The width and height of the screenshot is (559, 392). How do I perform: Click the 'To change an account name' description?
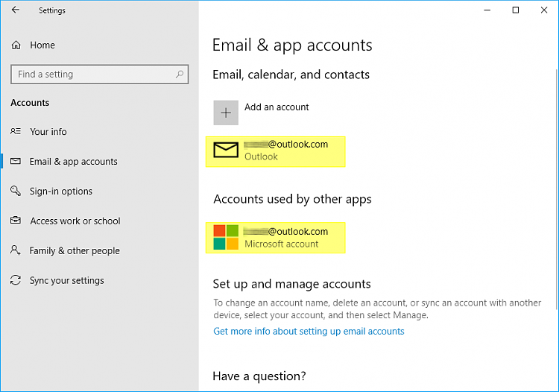click(377, 309)
